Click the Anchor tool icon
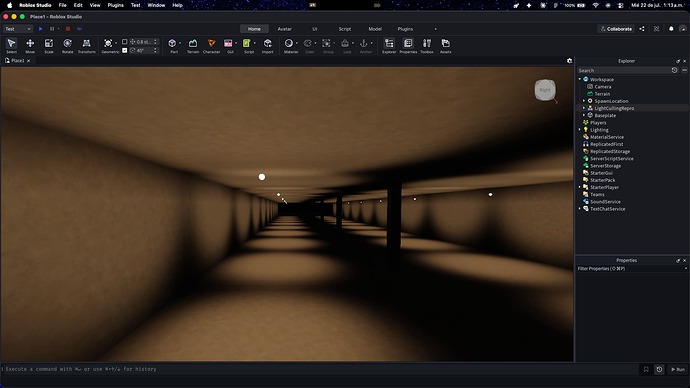 (x=363, y=43)
